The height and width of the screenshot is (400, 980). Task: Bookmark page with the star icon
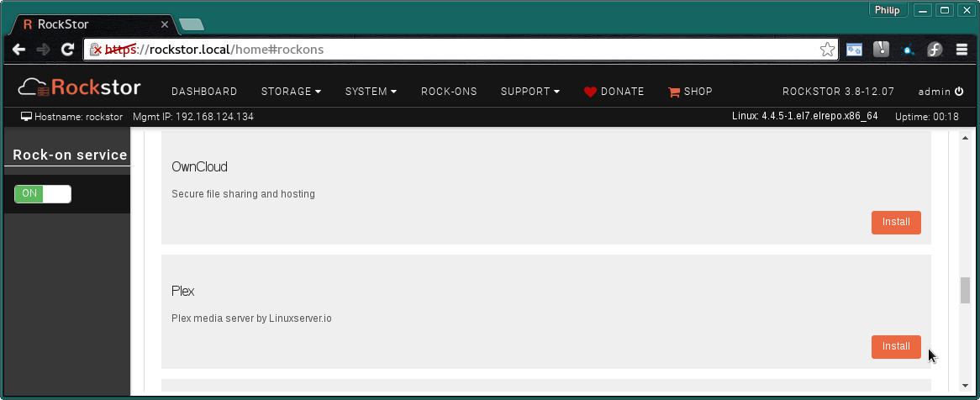(827, 50)
